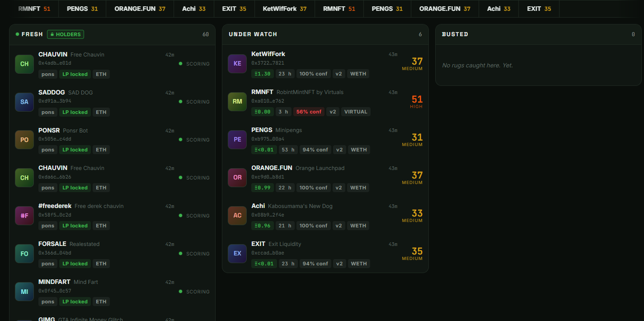Click address 0xc9d0…b8d1 under ORANGE.FUN

268,177
